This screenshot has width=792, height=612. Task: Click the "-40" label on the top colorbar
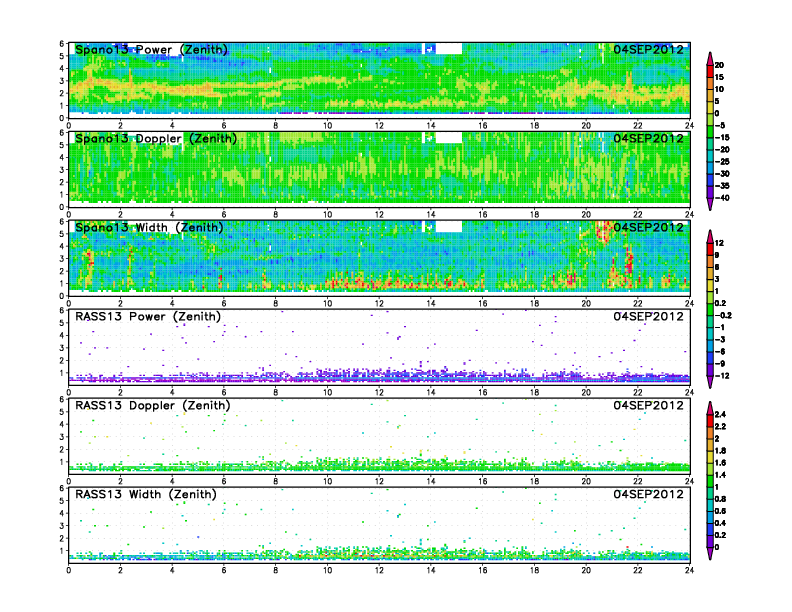722,198
